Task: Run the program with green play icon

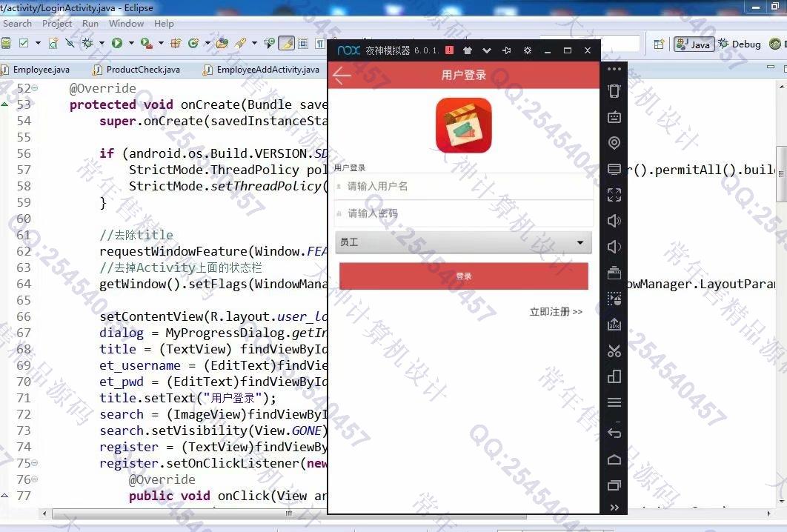Action: (117, 43)
